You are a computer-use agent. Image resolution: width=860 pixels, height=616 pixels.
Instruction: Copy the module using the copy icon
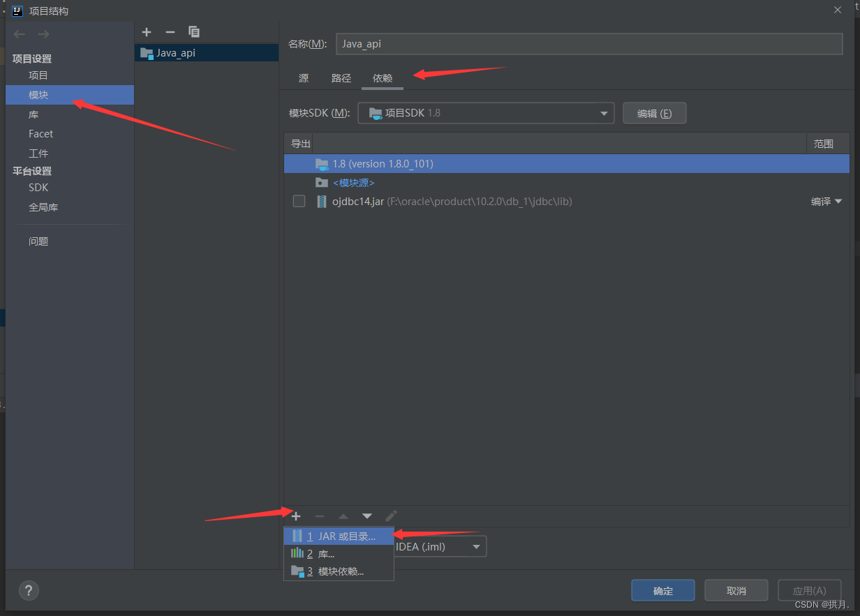click(193, 32)
